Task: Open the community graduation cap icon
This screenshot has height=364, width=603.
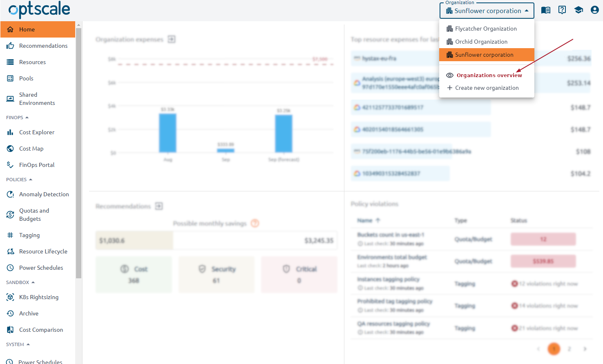Action: 578,10
